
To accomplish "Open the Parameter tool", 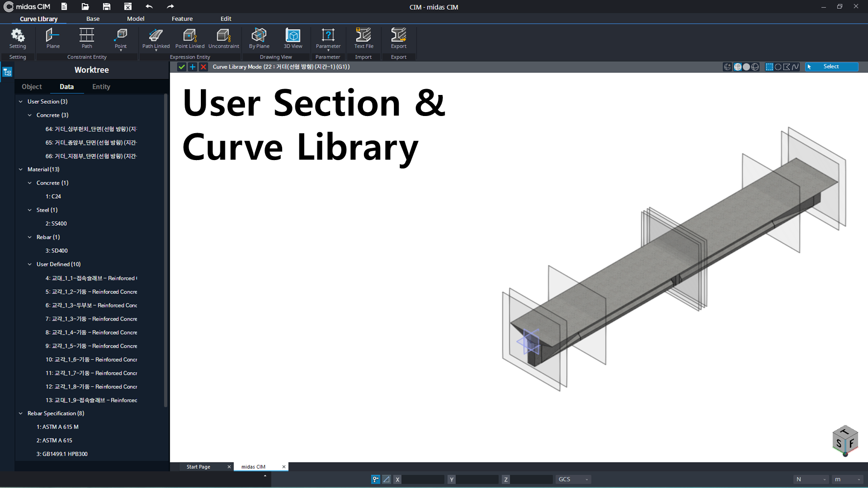I will (x=328, y=38).
